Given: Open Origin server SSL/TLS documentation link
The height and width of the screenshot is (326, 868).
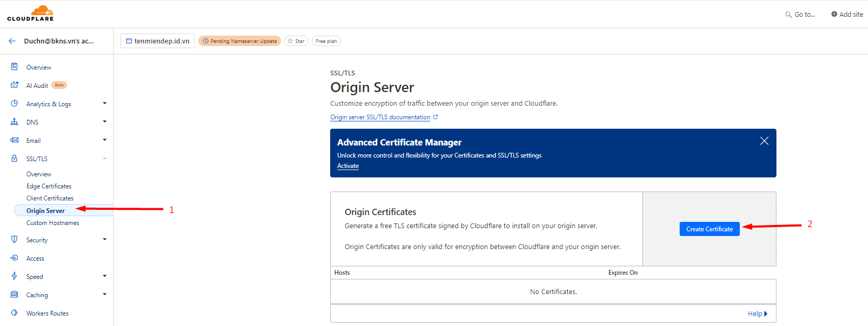Looking at the screenshot, I should [x=380, y=117].
